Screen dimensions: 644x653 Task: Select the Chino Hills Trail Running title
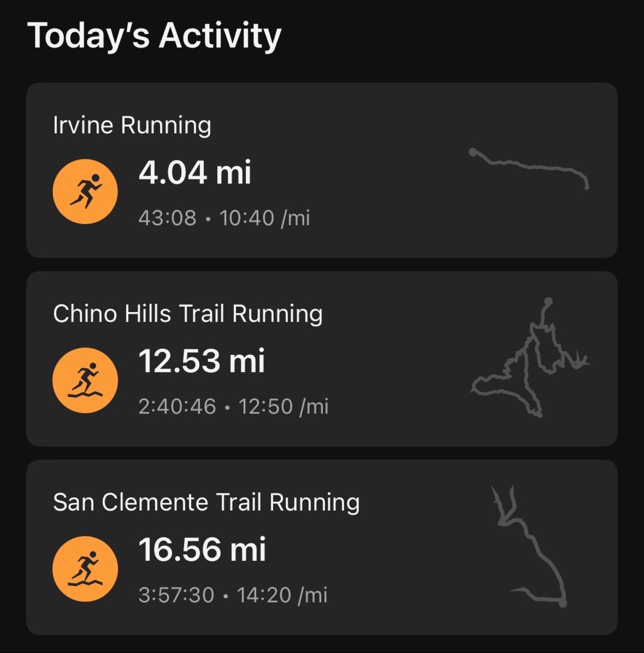pos(187,314)
